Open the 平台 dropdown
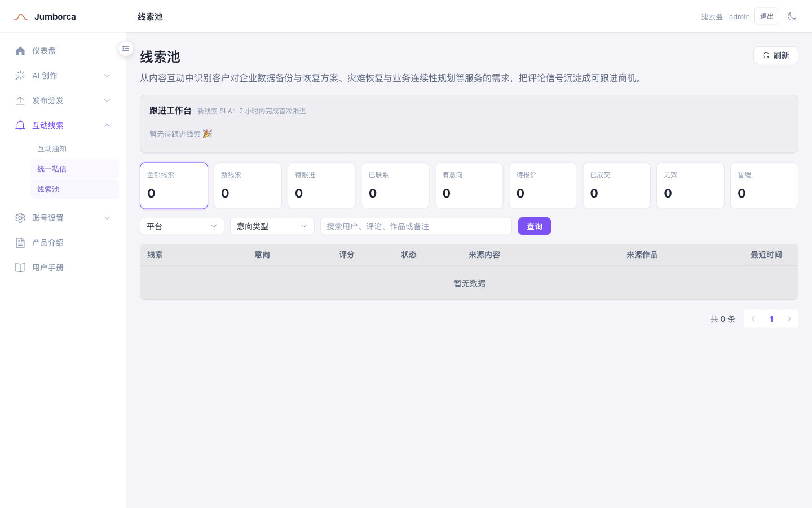This screenshot has width=812, height=508. tap(182, 226)
